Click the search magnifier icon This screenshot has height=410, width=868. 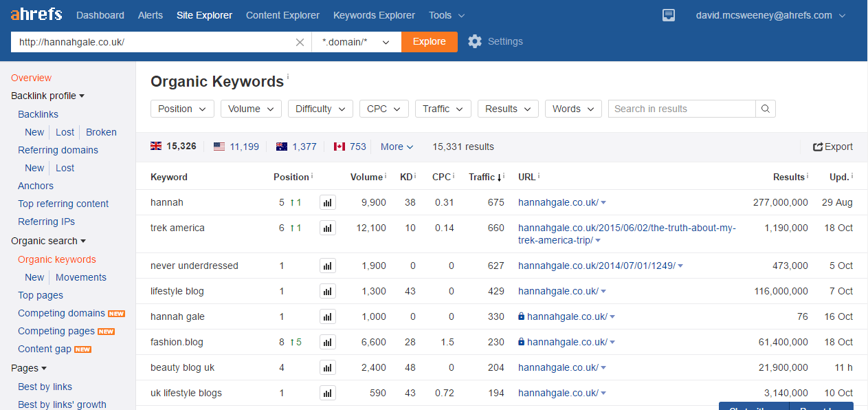(x=766, y=109)
